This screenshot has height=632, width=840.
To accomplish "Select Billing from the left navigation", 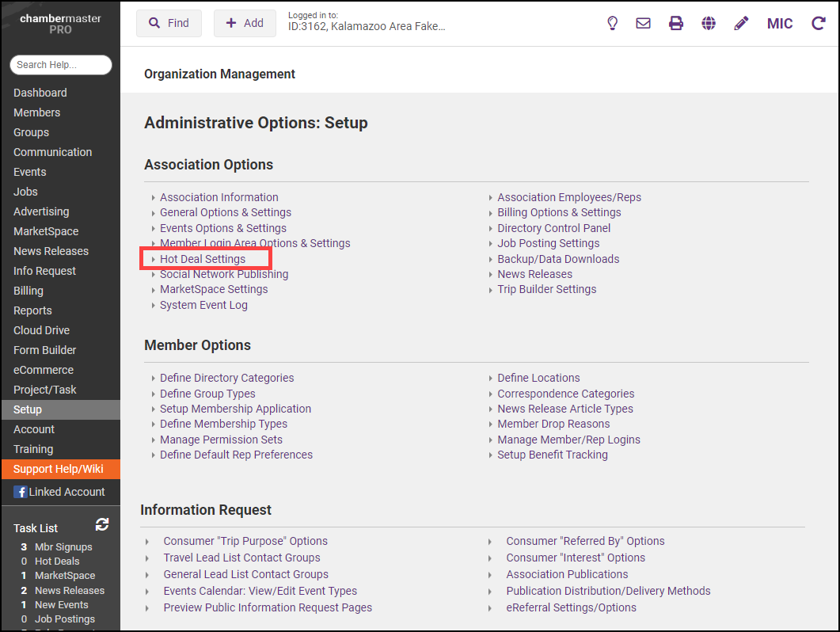I will pos(29,291).
